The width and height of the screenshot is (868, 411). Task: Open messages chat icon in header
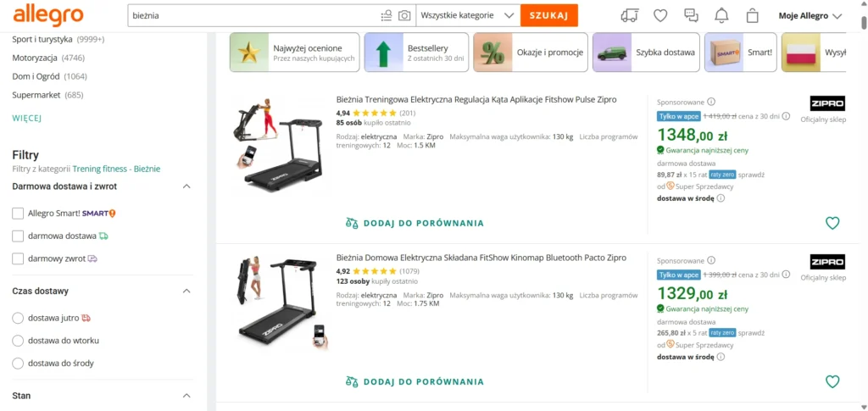coord(691,15)
